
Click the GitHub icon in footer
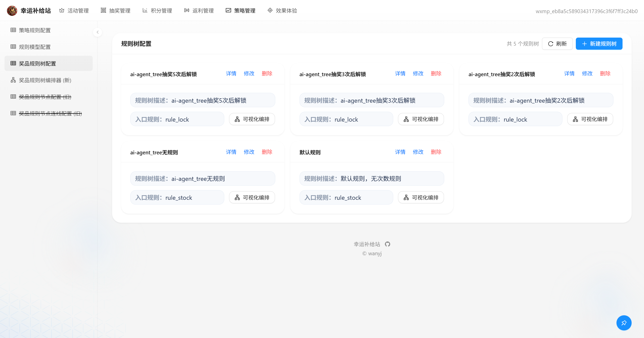(387, 244)
